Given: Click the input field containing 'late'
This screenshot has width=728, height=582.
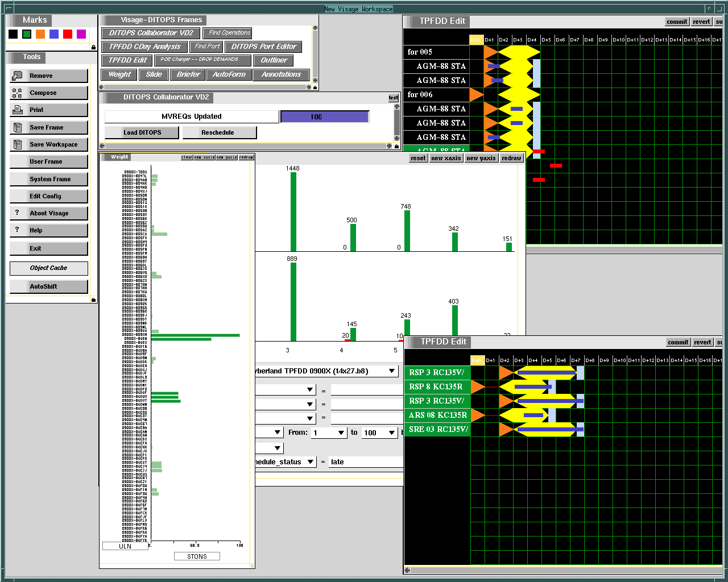Looking at the screenshot, I should [366, 462].
